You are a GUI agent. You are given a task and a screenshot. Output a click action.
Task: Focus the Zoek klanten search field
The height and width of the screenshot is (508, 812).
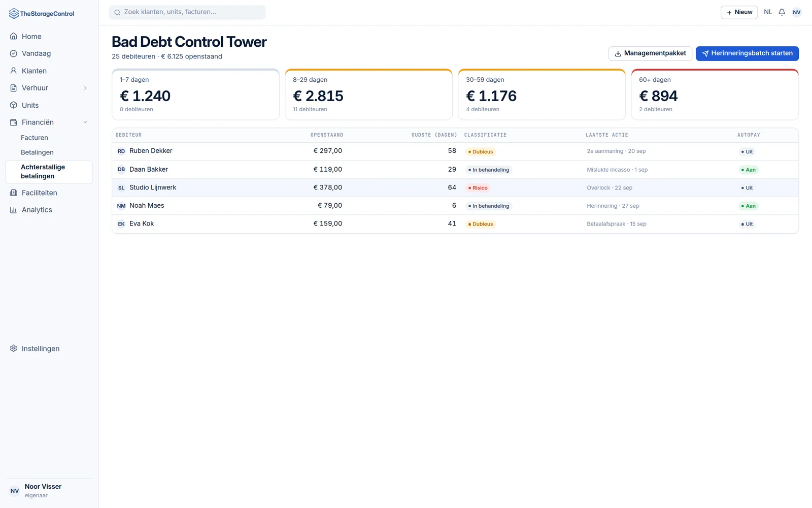[187, 12]
